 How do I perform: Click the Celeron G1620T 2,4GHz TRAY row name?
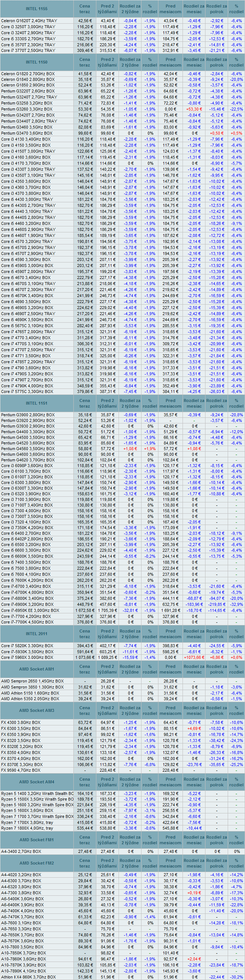pos(29,21)
